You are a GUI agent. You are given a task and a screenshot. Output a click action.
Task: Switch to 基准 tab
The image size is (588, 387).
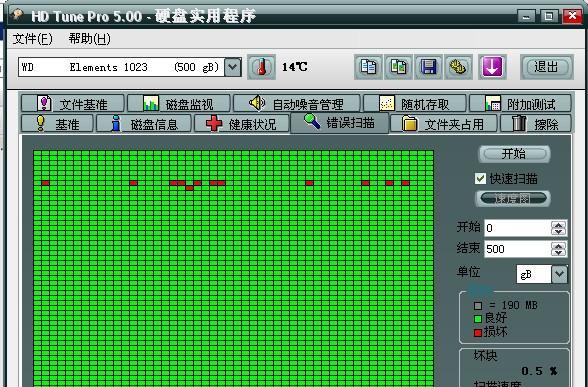pyautogui.click(x=57, y=123)
